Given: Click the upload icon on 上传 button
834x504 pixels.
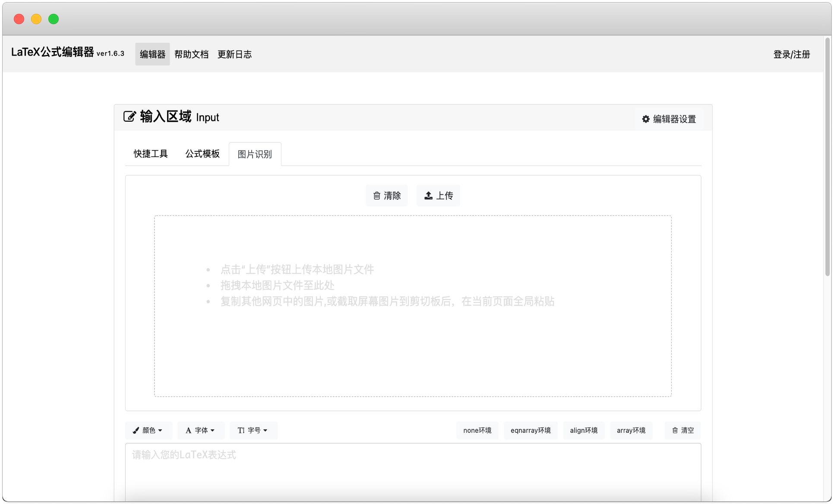Looking at the screenshot, I should pos(428,196).
